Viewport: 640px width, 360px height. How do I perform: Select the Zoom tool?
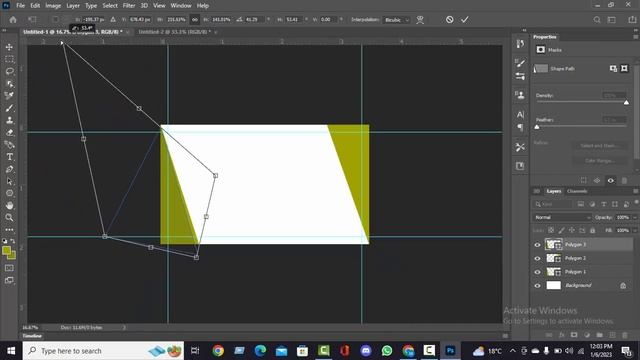(x=9, y=218)
